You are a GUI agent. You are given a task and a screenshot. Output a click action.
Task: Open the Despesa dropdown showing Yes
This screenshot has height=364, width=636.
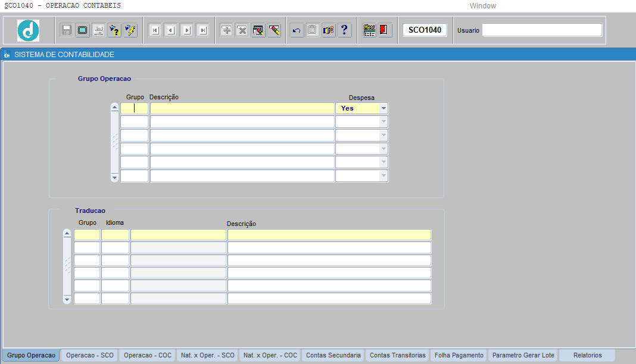pyautogui.click(x=384, y=108)
